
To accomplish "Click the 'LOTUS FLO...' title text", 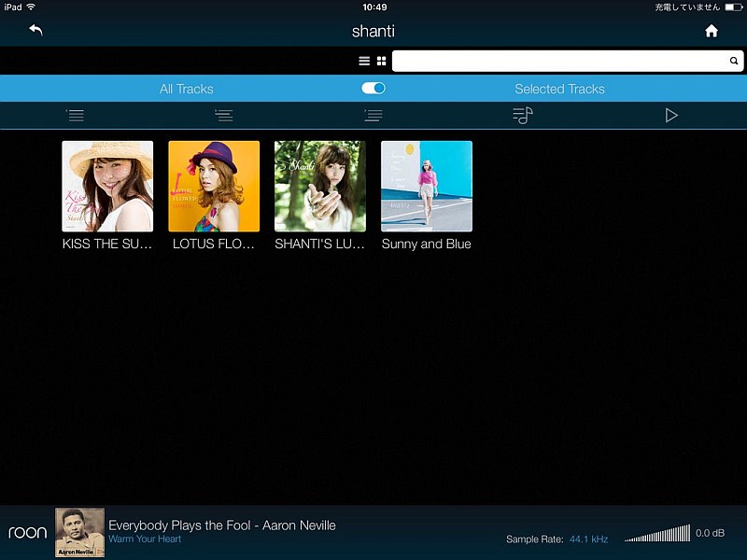I will tap(214, 244).
